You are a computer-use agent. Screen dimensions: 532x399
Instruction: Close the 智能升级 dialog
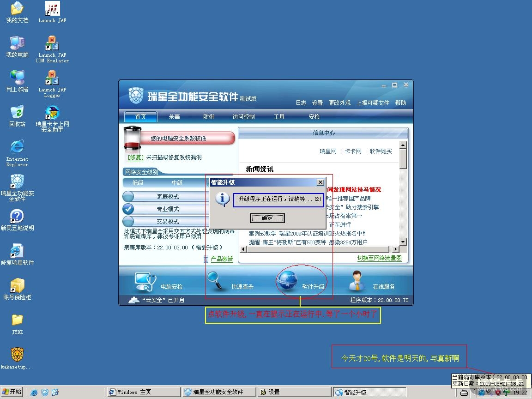click(x=320, y=182)
